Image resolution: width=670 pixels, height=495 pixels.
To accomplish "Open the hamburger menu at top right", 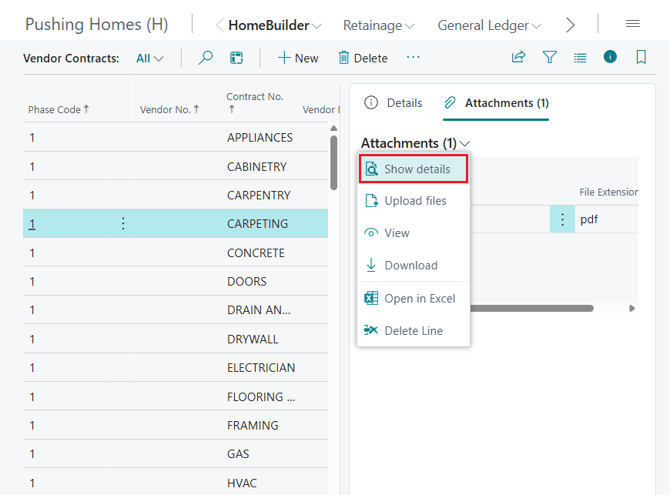I will click(x=632, y=24).
